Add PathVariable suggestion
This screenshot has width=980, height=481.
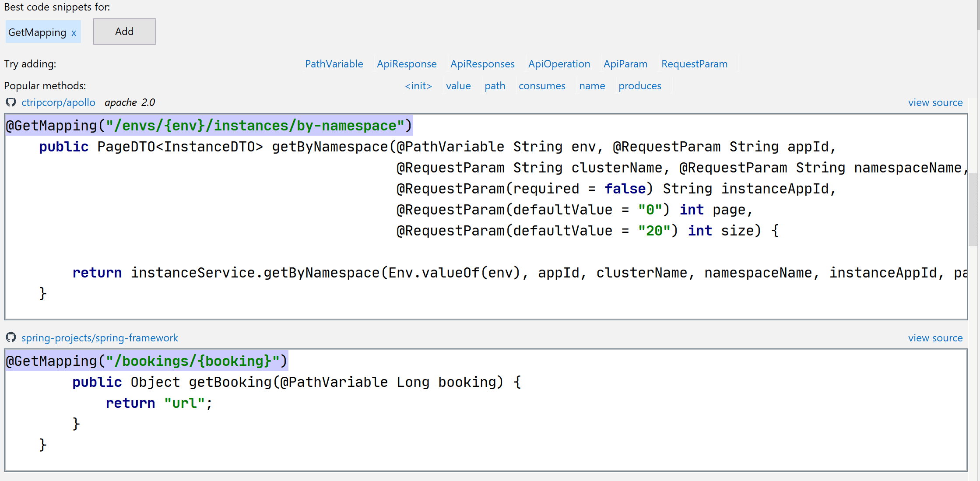[x=334, y=64]
